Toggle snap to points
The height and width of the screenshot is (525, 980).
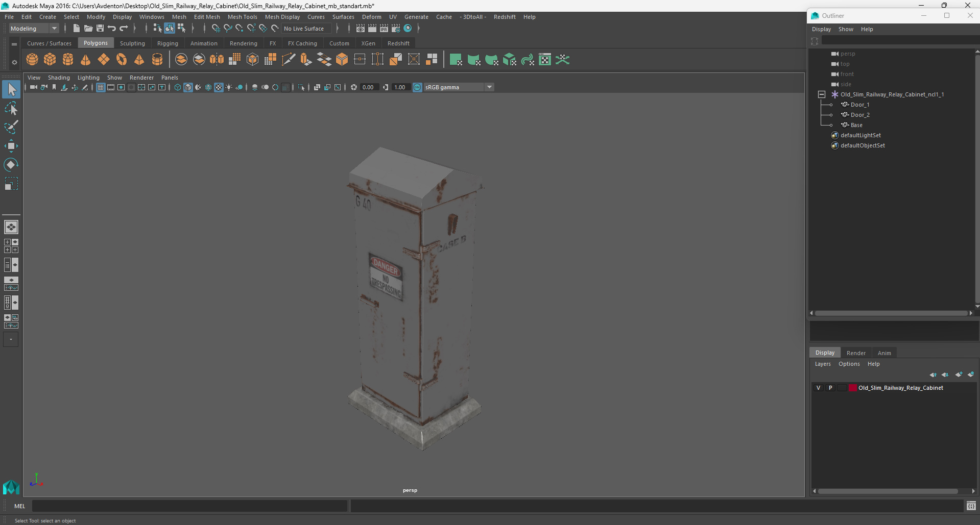240,29
